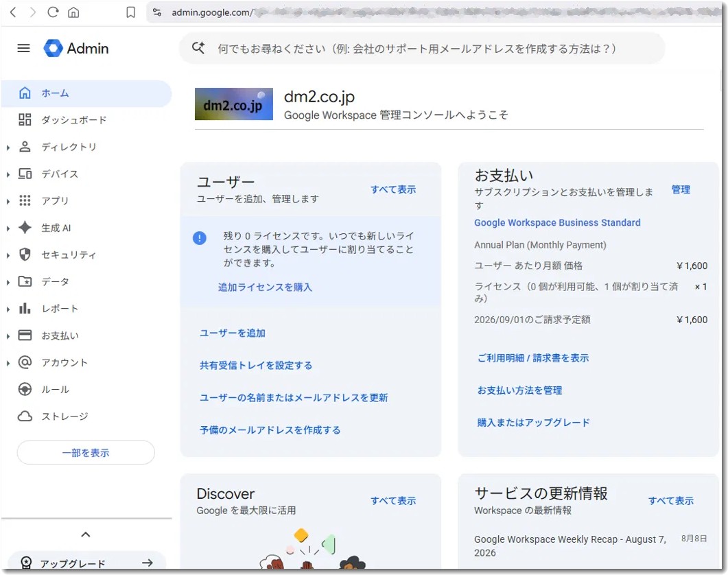Click the ストレージ cloud icon
The height and width of the screenshot is (575, 728).
coord(25,416)
